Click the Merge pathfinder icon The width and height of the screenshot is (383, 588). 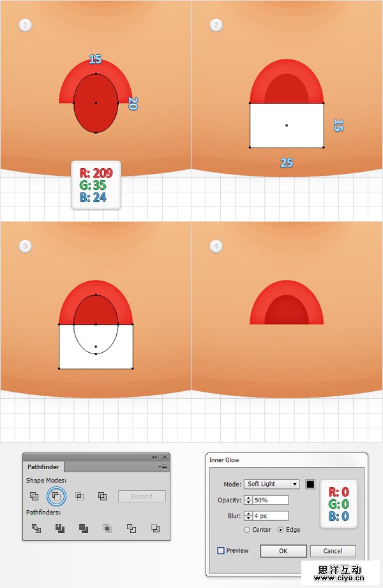84,529
